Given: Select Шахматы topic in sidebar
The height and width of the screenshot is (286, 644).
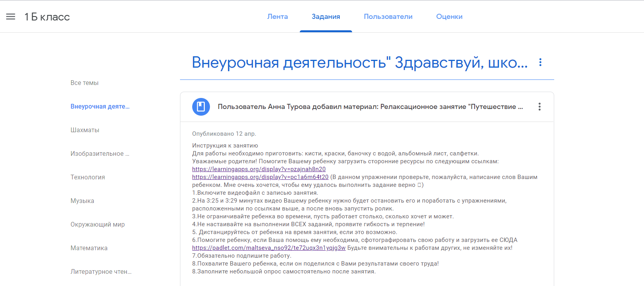Looking at the screenshot, I should tap(85, 130).
